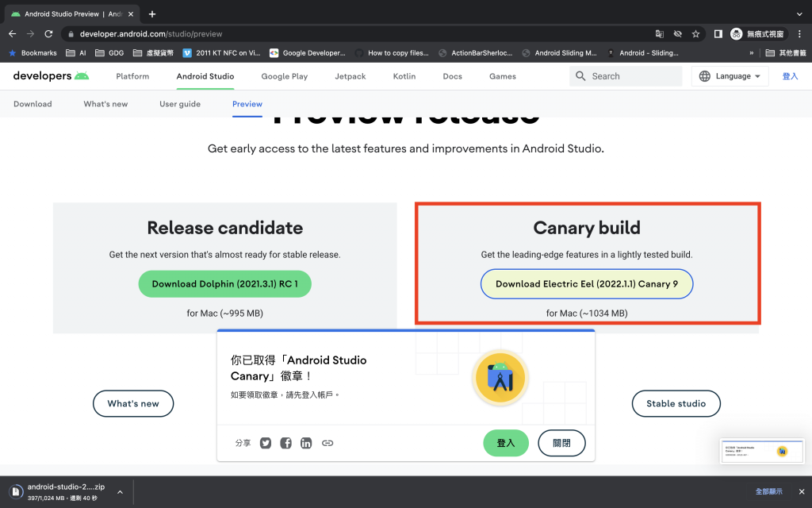Screen dimensions: 812x508
Task: Switch to the User guide tab
Action: coord(180,104)
